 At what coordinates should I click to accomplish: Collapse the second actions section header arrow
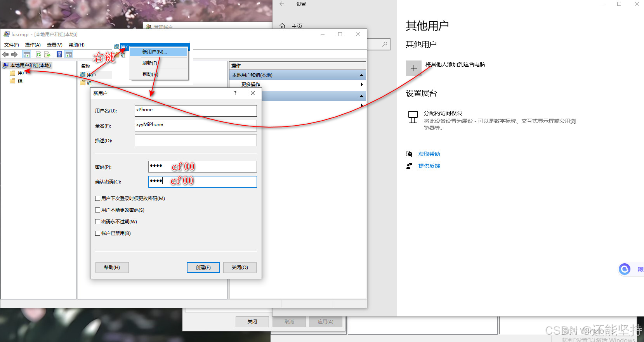pyautogui.click(x=361, y=96)
